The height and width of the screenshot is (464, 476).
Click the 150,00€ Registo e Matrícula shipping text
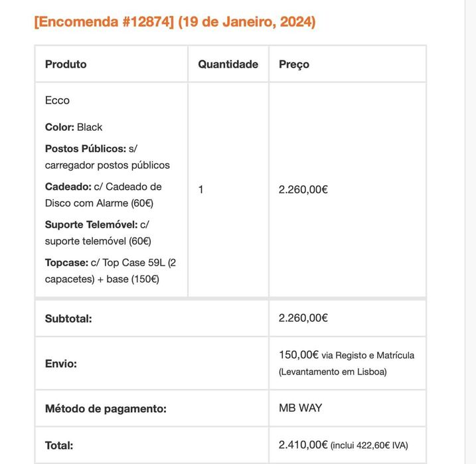coord(346,363)
